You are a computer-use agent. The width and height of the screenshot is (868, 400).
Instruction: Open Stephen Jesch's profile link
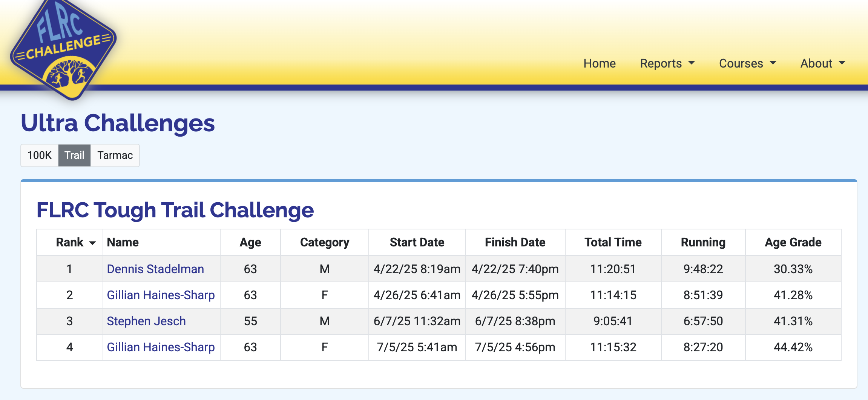pos(146,321)
